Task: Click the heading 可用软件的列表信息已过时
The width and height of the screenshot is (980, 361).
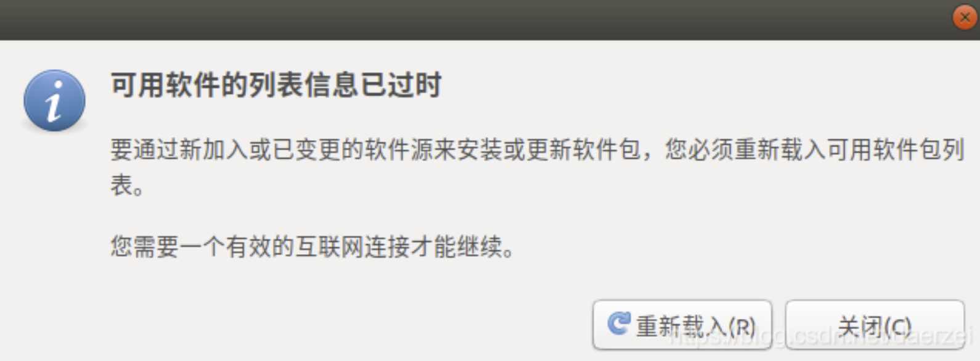Action: coord(276,85)
